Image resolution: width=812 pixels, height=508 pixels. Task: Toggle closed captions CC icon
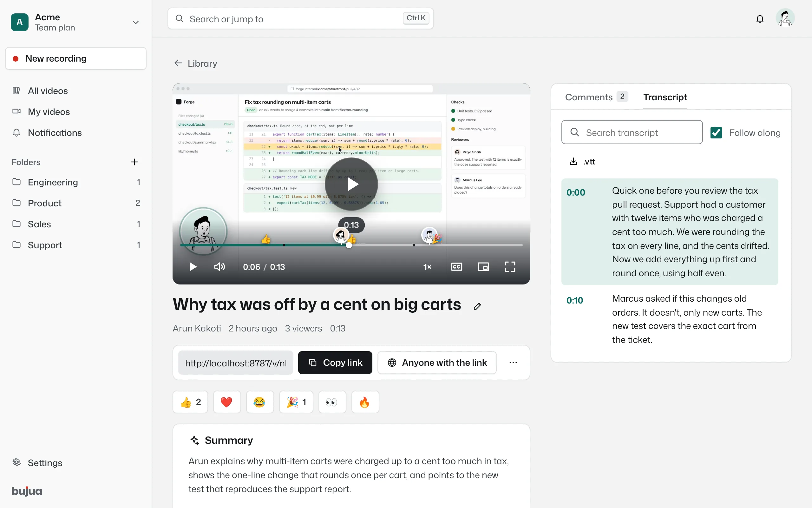coord(457,267)
